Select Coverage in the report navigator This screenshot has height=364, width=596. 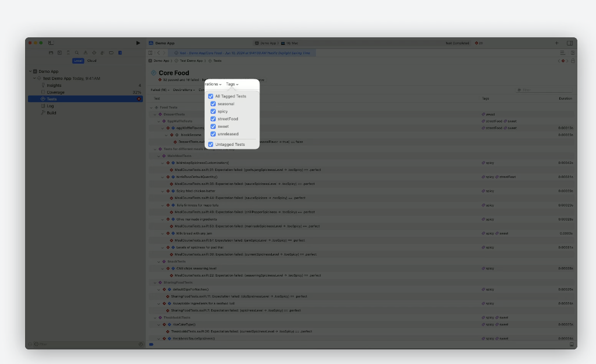pyautogui.click(x=86, y=92)
